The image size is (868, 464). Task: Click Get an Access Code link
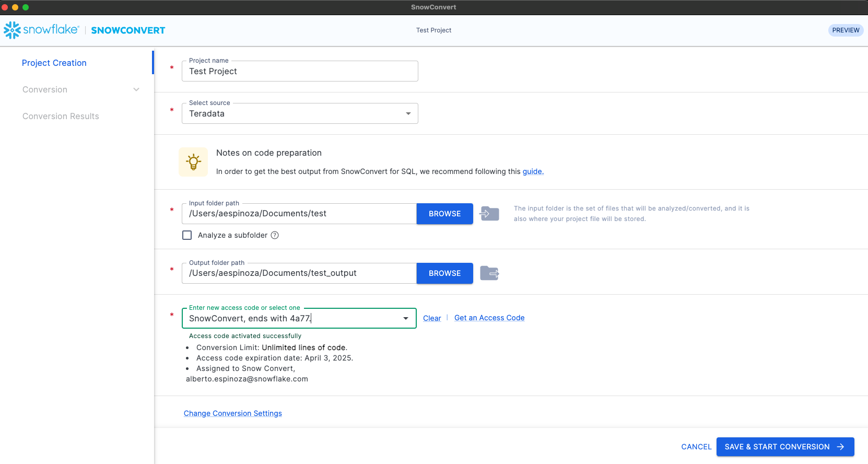(489, 318)
